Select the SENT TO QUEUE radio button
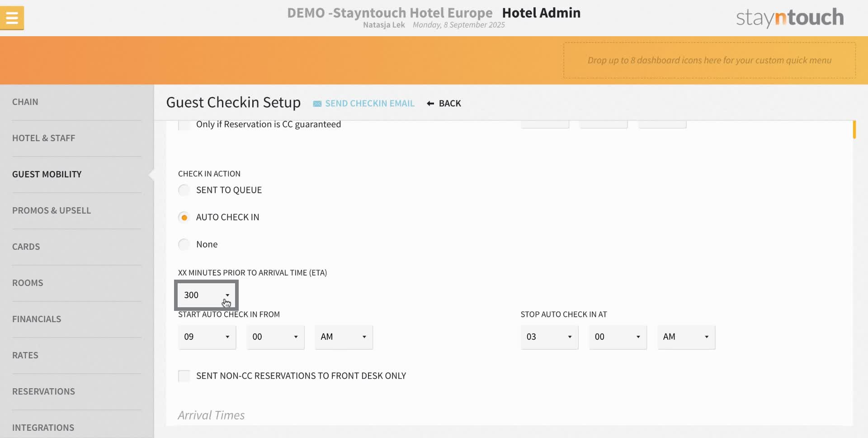 pyautogui.click(x=184, y=190)
